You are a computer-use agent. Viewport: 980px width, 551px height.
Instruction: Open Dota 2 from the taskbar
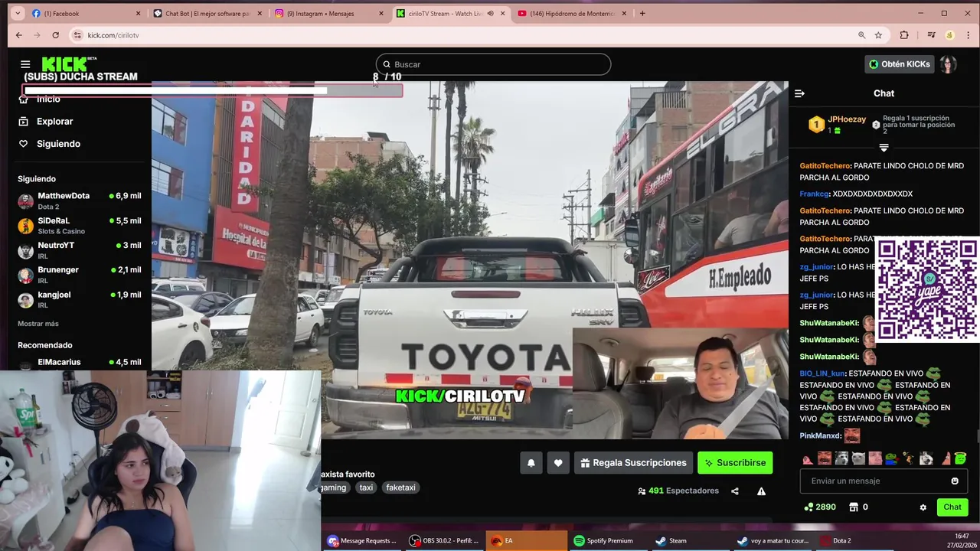854,540
